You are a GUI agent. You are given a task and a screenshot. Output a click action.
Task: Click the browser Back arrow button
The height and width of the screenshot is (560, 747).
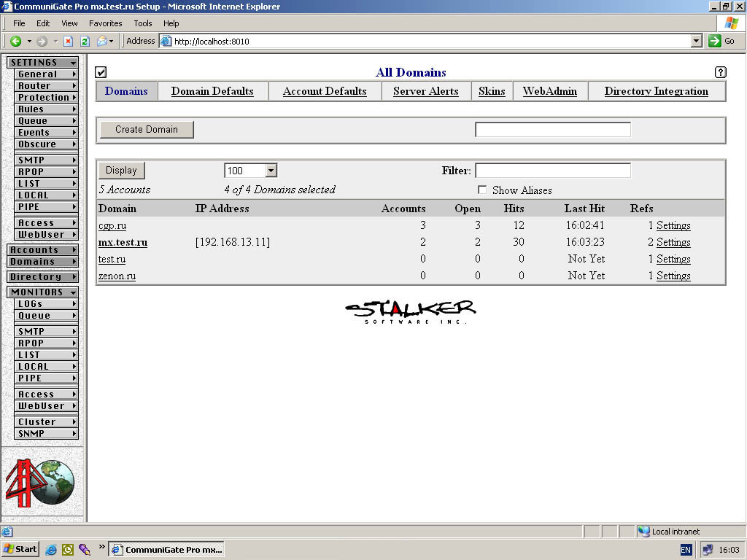(16, 42)
